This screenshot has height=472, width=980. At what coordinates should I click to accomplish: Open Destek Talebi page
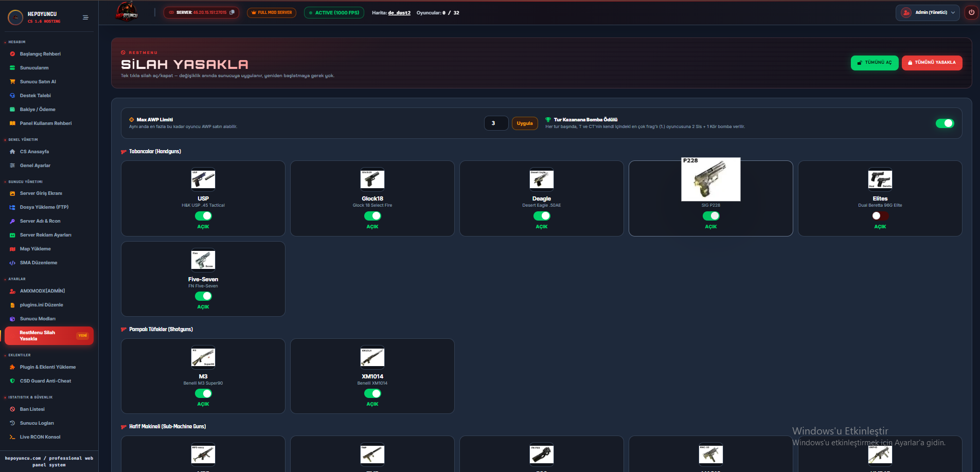35,96
